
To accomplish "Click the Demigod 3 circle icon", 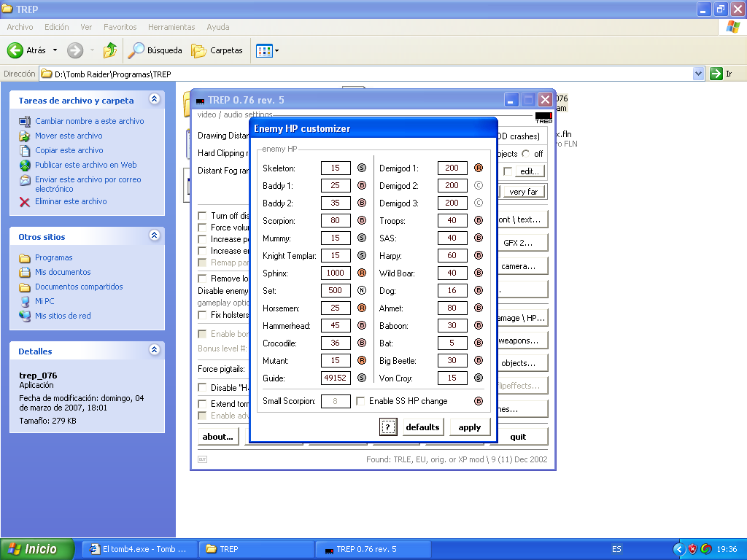I will (479, 203).
